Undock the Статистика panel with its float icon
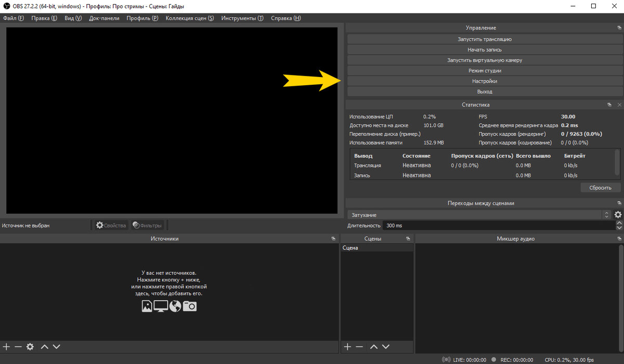 click(609, 105)
